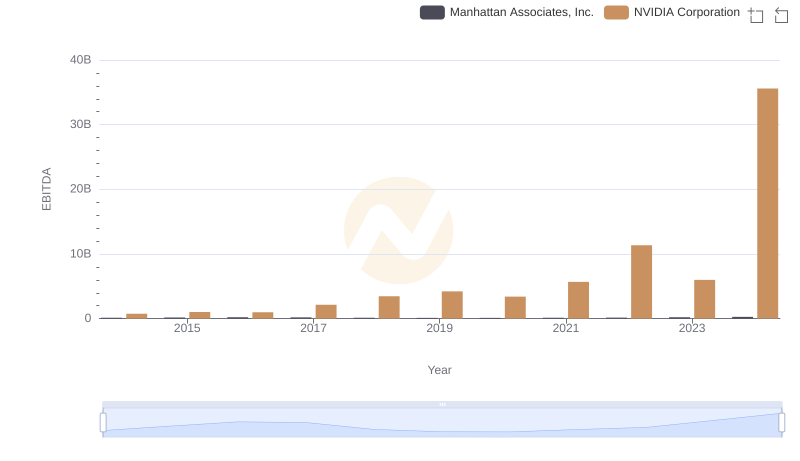This screenshot has width=800, height=461.
Task: Click the Year x-axis title
Action: tap(440, 370)
